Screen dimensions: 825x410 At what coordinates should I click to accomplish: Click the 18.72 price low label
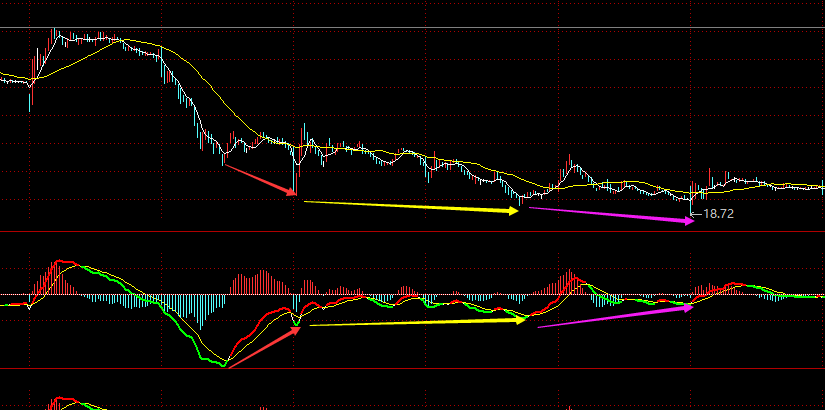720,214
